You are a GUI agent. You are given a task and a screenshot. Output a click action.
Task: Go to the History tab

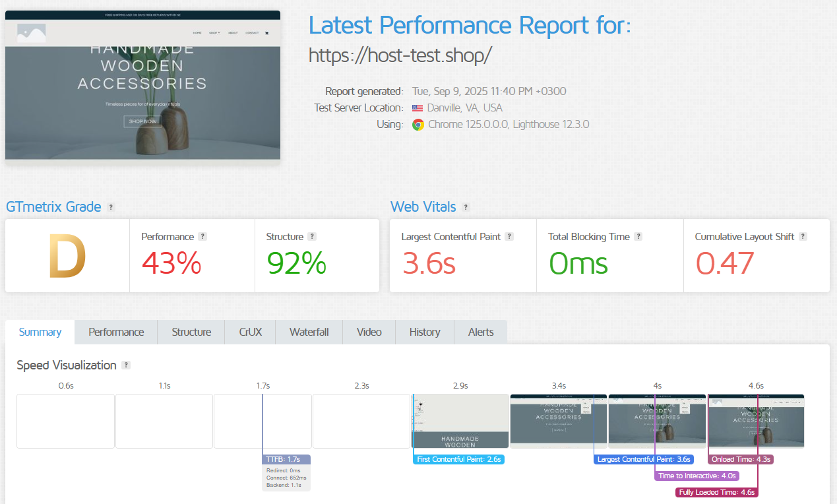coord(425,332)
